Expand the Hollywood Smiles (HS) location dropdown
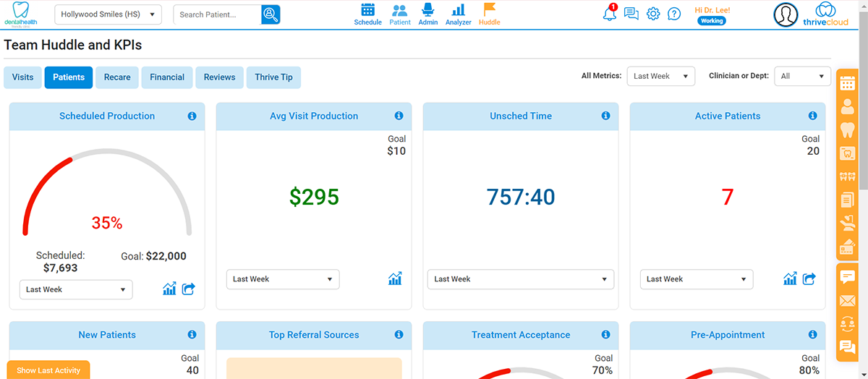 pos(109,14)
